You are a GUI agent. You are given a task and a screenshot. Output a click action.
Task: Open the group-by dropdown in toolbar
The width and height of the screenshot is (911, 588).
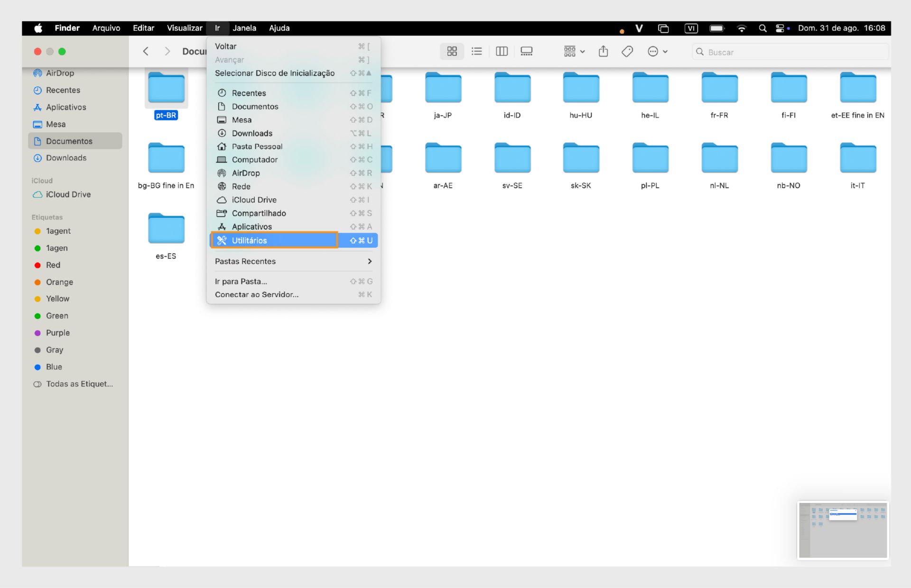pos(574,51)
